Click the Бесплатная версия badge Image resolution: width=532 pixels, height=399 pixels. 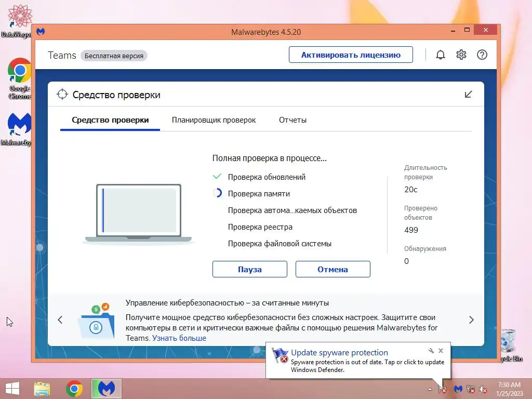(x=114, y=56)
